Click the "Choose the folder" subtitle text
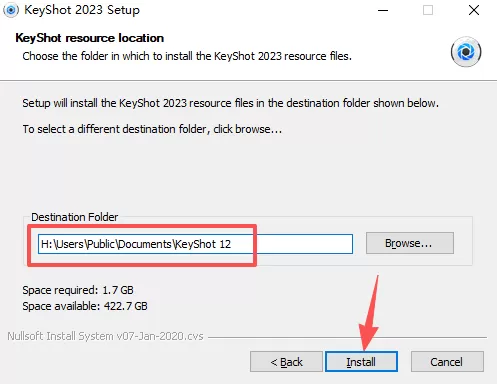Image resolution: width=497 pixels, height=384 pixels. click(x=187, y=56)
